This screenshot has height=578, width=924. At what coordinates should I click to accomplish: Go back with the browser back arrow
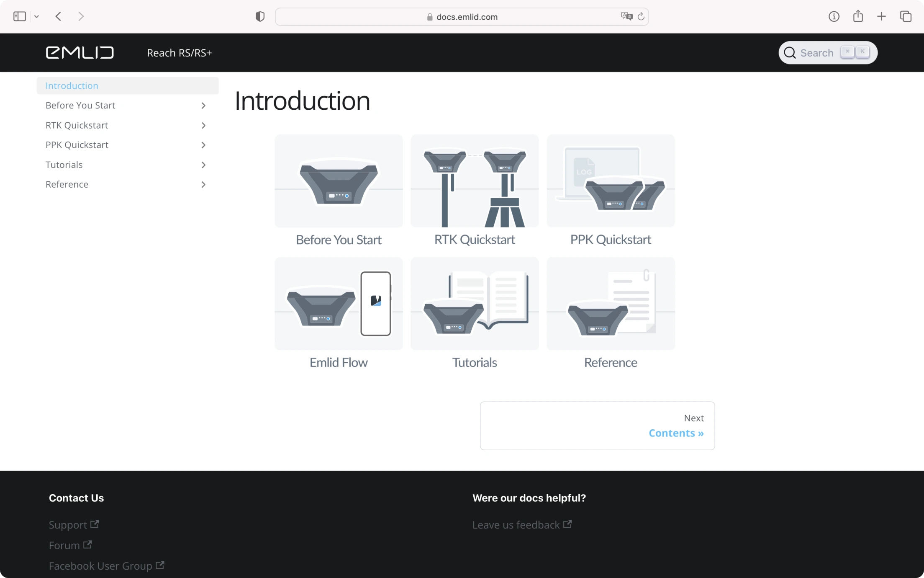point(59,16)
